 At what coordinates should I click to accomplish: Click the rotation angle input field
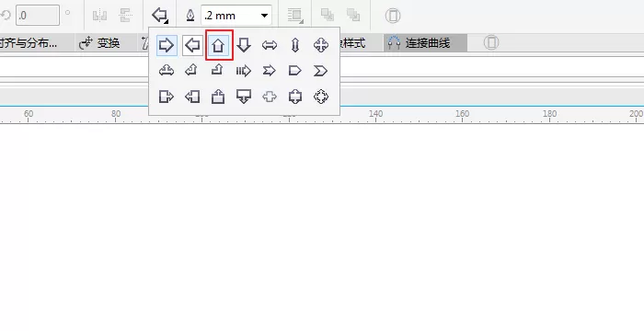click(x=38, y=16)
